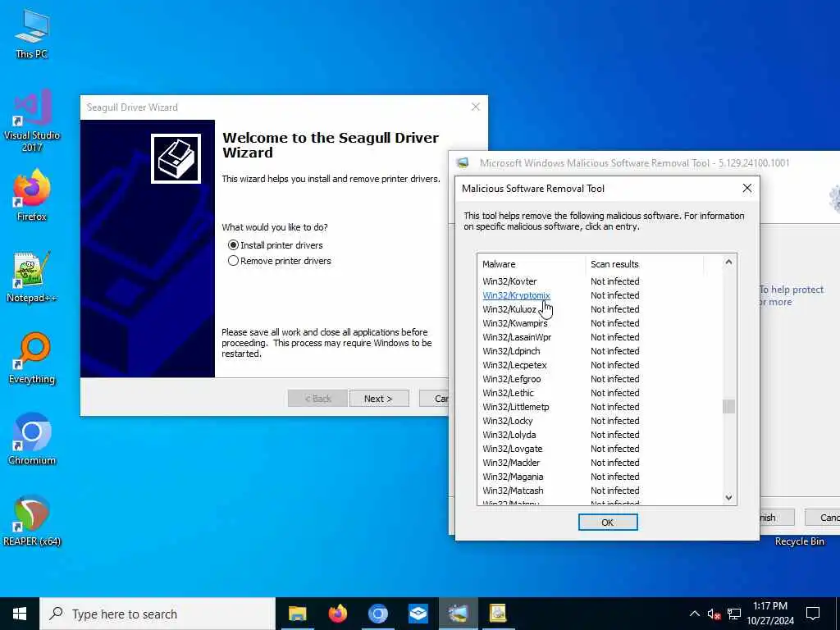This screenshot has height=630, width=840.
Task: Select the Win32/Kuluoz entry
Action: point(509,309)
